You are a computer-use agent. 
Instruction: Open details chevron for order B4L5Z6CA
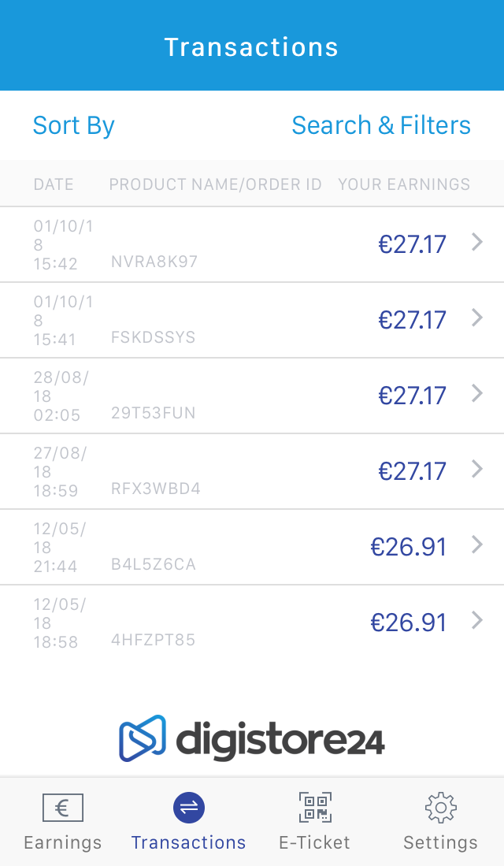(x=476, y=545)
